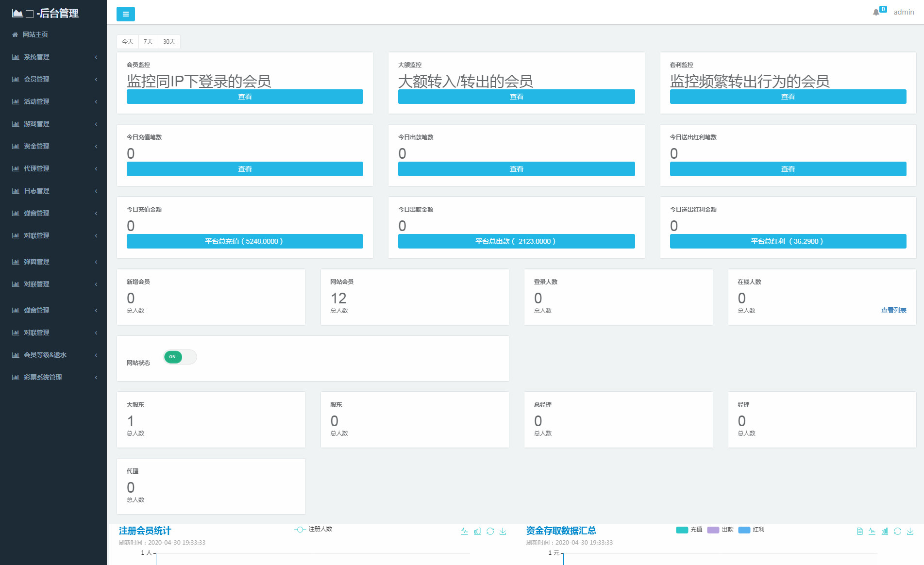This screenshot has width=924, height=565.
Task: Switch 注册会员统计 chart to bar view
Action: [x=477, y=531]
